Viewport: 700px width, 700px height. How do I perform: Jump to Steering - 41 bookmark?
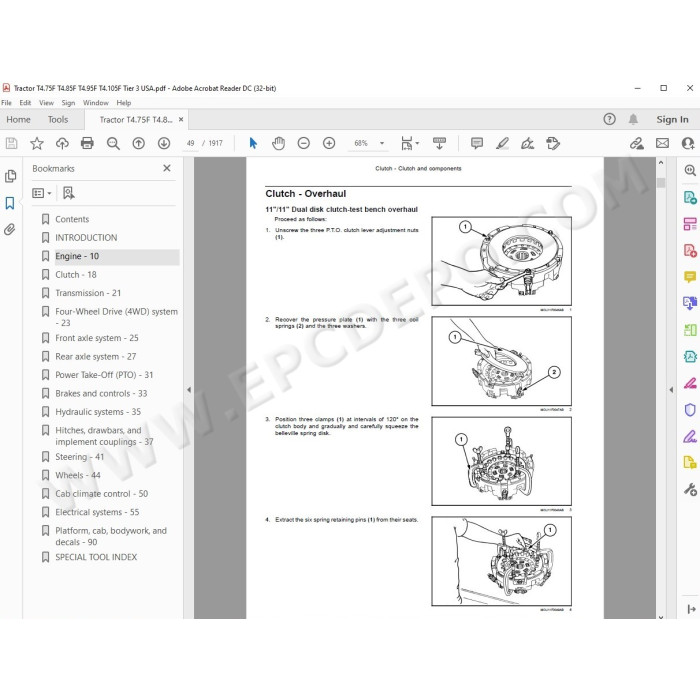click(x=79, y=457)
